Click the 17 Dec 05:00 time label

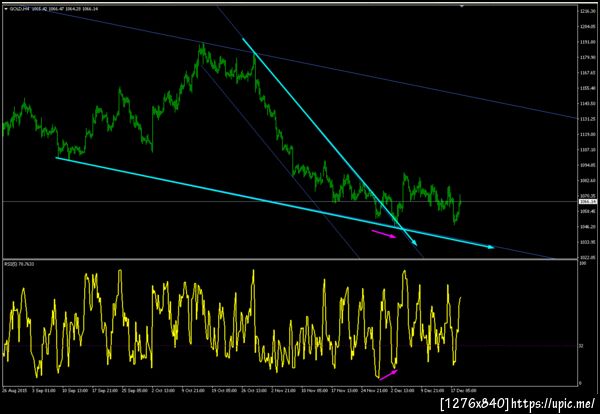click(466, 391)
